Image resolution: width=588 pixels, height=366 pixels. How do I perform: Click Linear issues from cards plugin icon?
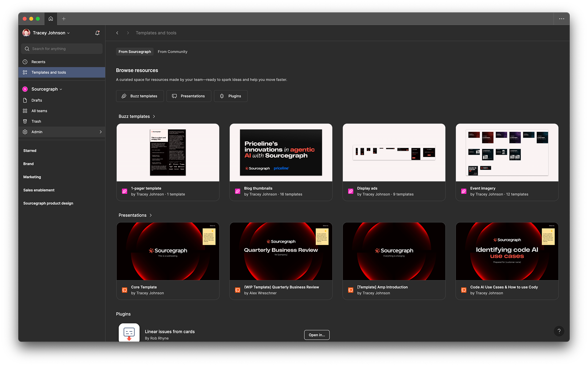(129, 333)
